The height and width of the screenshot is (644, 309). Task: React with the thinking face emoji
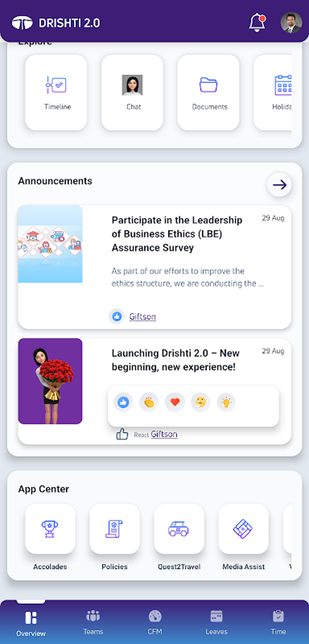(x=201, y=402)
